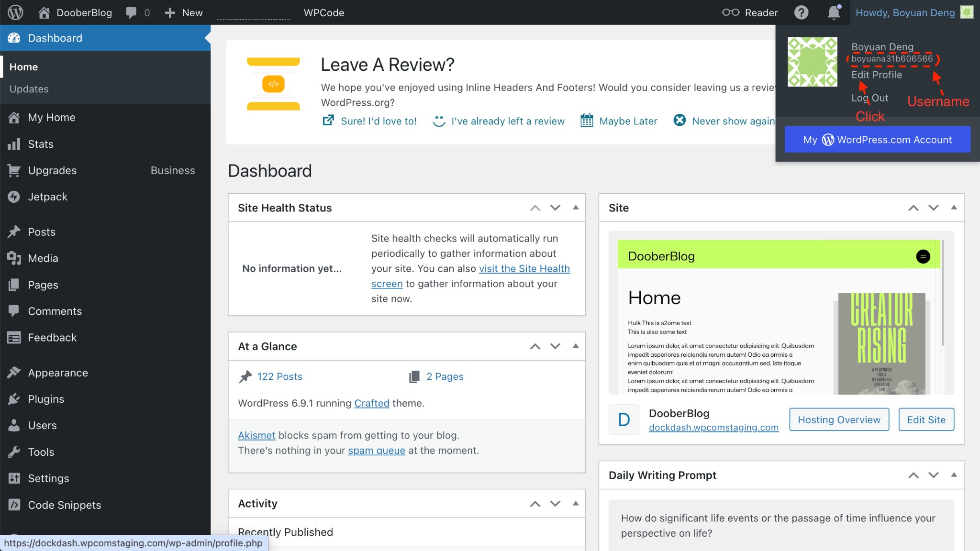Click the comments bubble icon in toolbar
The image size is (980, 551).
click(131, 12)
